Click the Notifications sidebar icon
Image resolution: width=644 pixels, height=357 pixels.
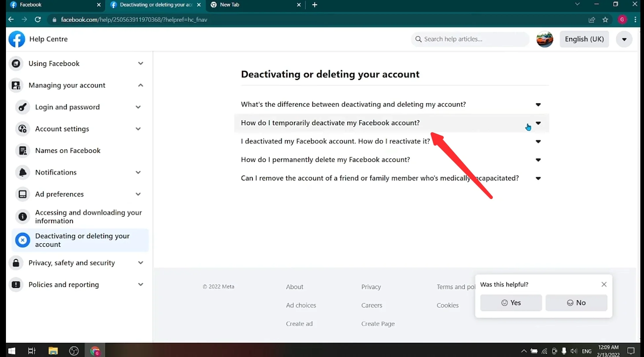click(x=23, y=172)
